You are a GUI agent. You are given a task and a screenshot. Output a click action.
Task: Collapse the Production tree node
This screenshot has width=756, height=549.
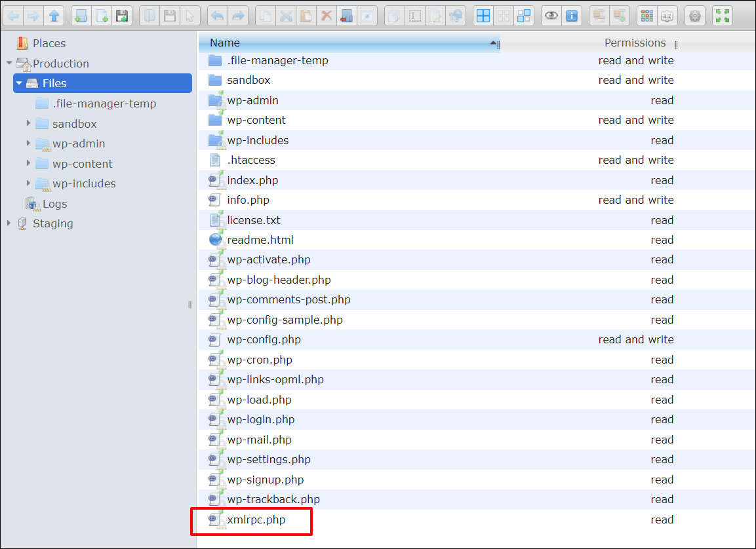click(x=9, y=63)
